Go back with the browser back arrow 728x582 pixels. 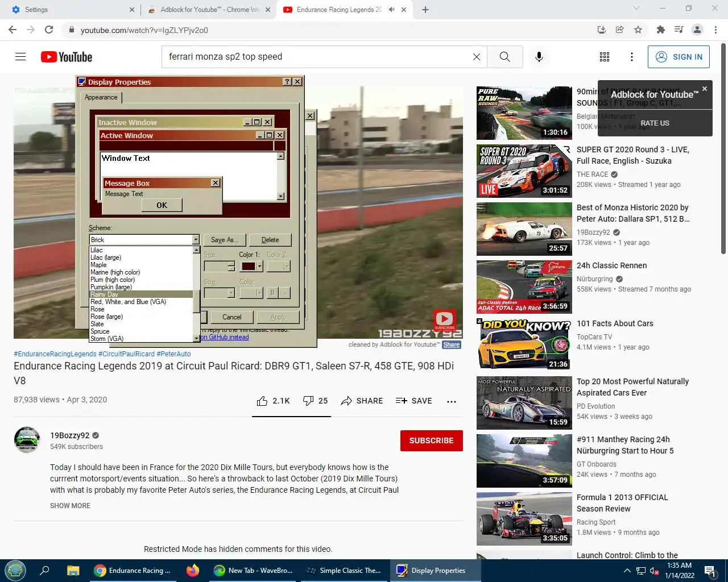point(13,30)
